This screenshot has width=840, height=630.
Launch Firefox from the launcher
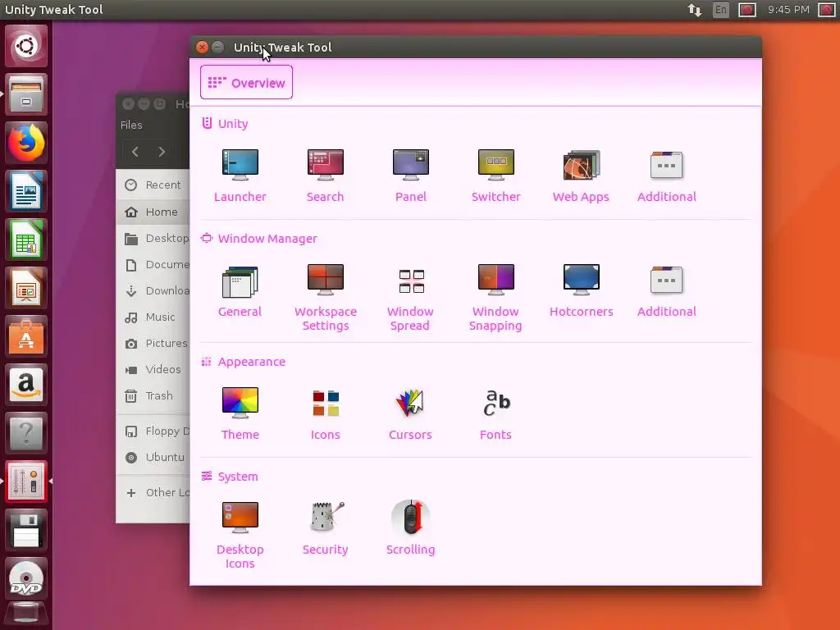pos(25,143)
